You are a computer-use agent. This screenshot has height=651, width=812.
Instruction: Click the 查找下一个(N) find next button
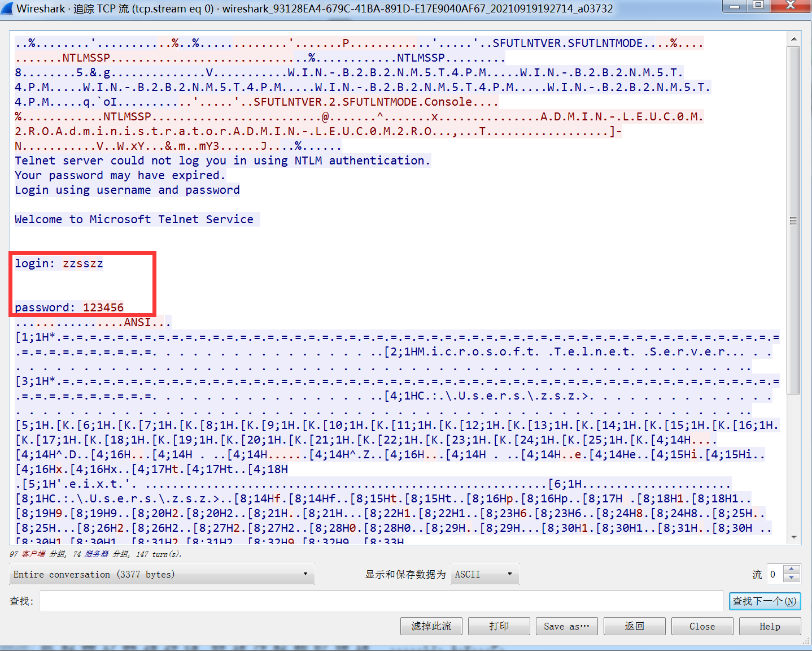pos(765,601)
